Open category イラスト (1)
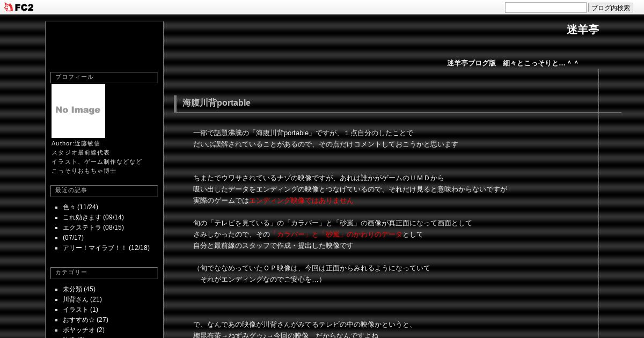The width and height of the screenshot is (644, 338). pos(80,310)
